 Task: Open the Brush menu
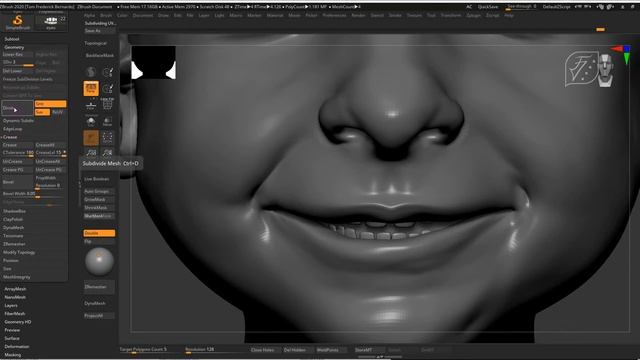coord(106,16)
